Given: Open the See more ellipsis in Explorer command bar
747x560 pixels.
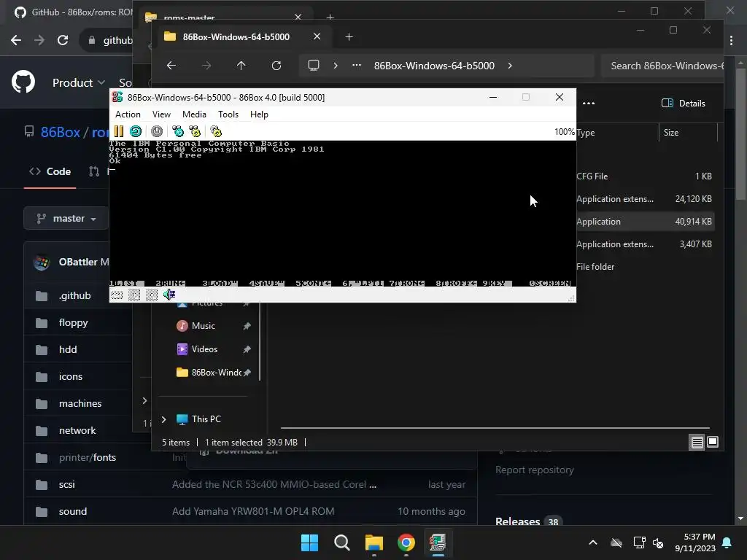Looking at the screenshot, I should [x=589, y=104].
